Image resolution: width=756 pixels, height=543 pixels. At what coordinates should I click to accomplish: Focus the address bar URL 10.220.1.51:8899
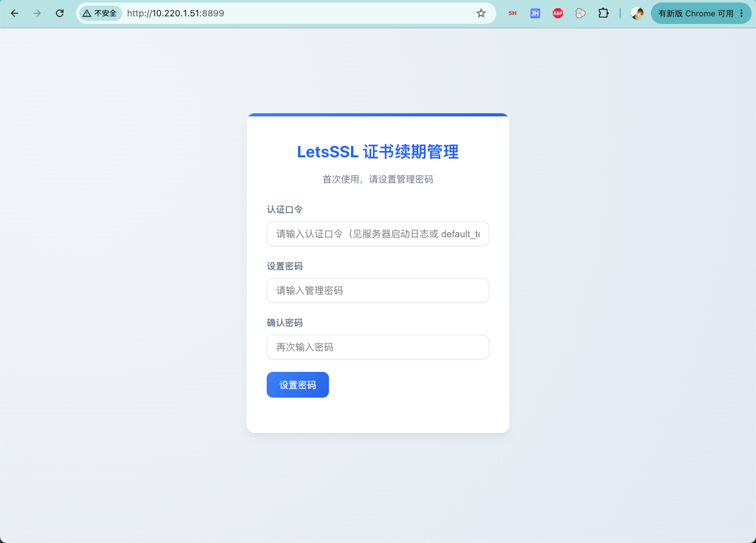pyautogui.click(x=175, y=13)
